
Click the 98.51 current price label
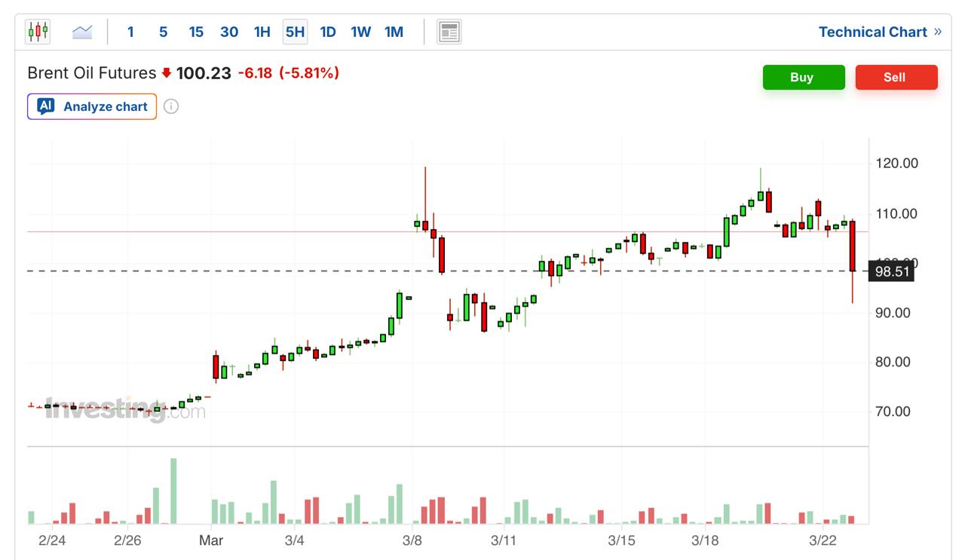[891, 271]
